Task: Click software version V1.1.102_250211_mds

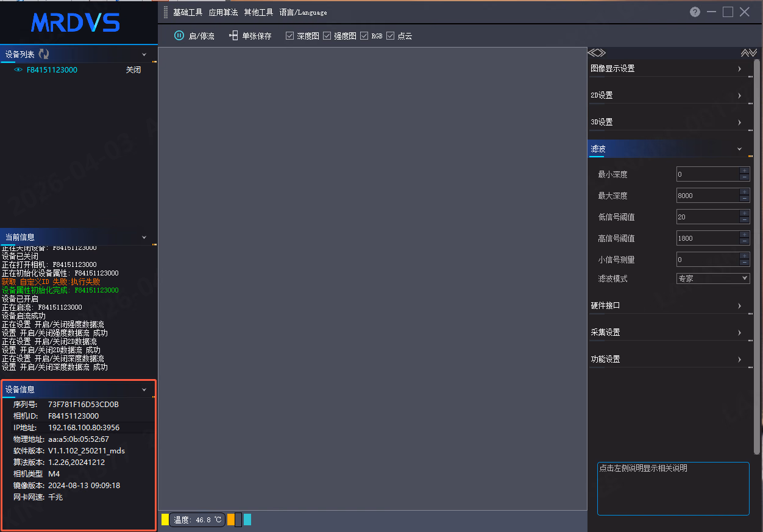Action: (x=87, y=451)
